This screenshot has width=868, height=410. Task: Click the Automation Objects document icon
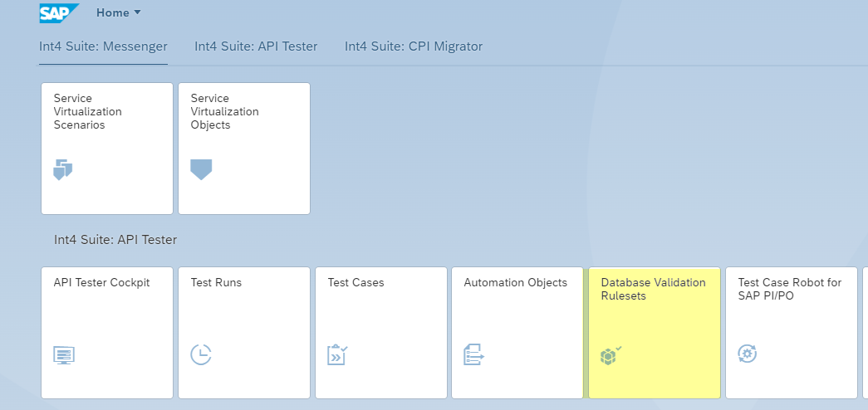tap(473, 354)
